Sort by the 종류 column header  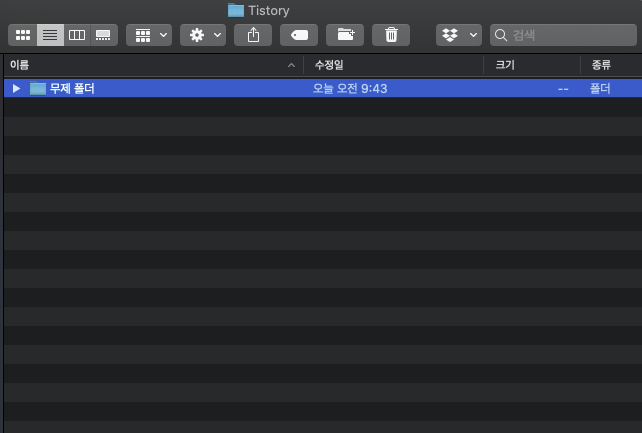pos(611,65)
